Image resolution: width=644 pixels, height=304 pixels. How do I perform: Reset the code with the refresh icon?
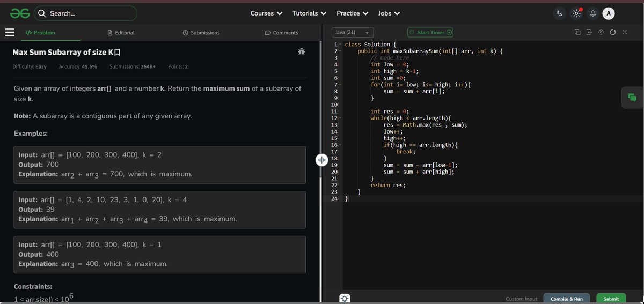coord(613,33)
